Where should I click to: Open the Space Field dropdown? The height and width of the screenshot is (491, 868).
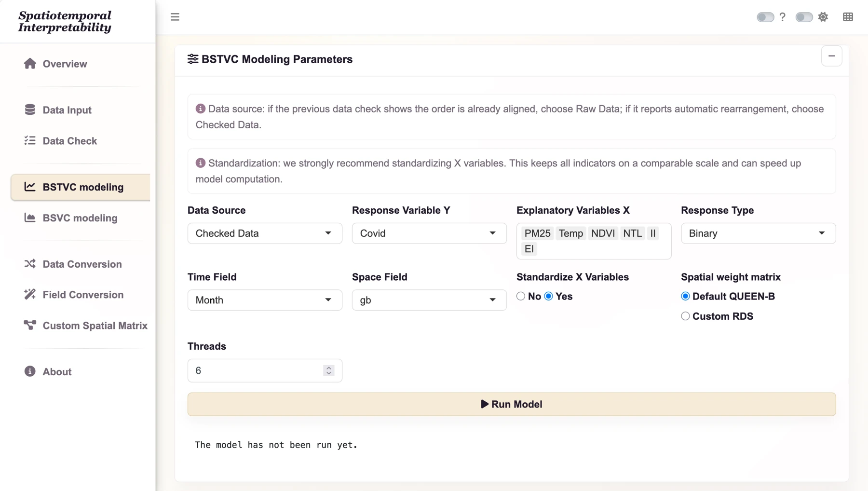coord(429,300)
